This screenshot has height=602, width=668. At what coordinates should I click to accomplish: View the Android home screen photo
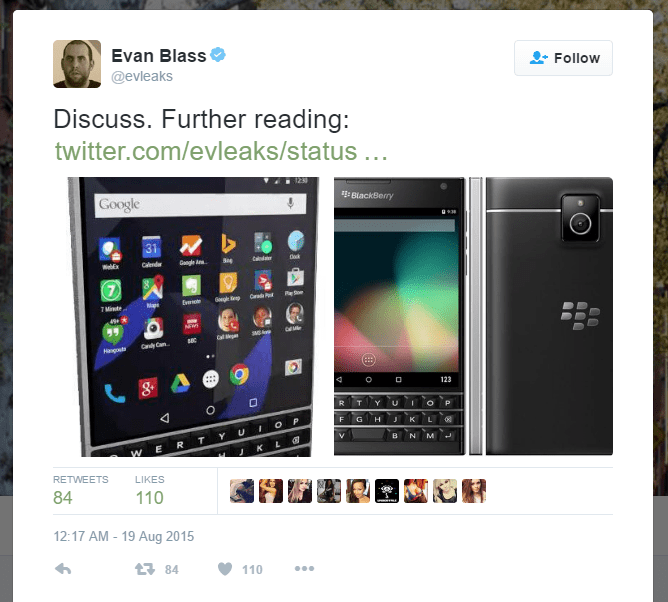coord(193,317)
